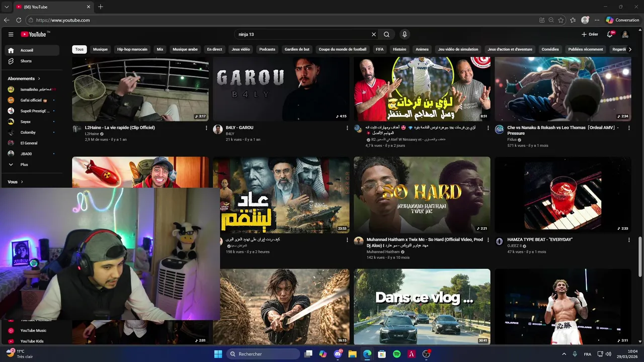Open Discord from the taskbar
The width and height of the screenshot is (644, 362).
click(338, 354)
